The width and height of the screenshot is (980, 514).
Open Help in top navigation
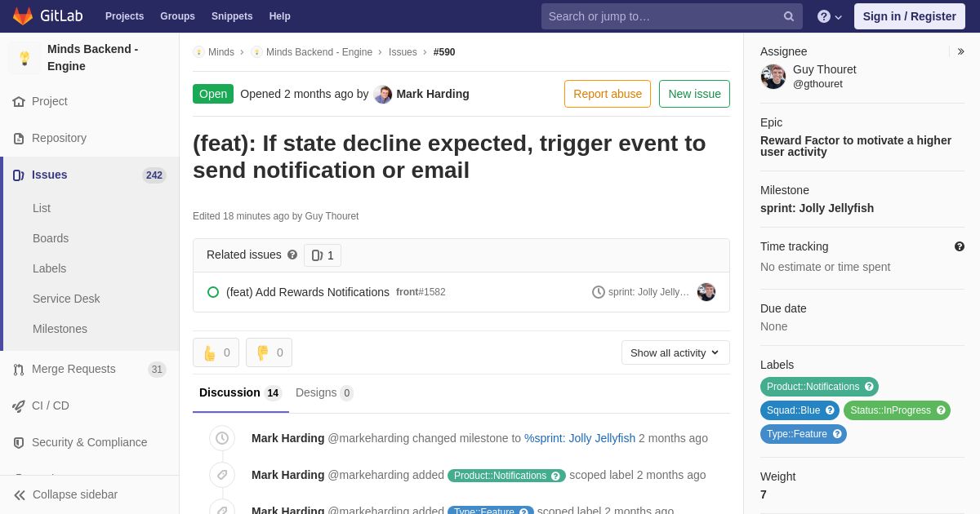280,16
